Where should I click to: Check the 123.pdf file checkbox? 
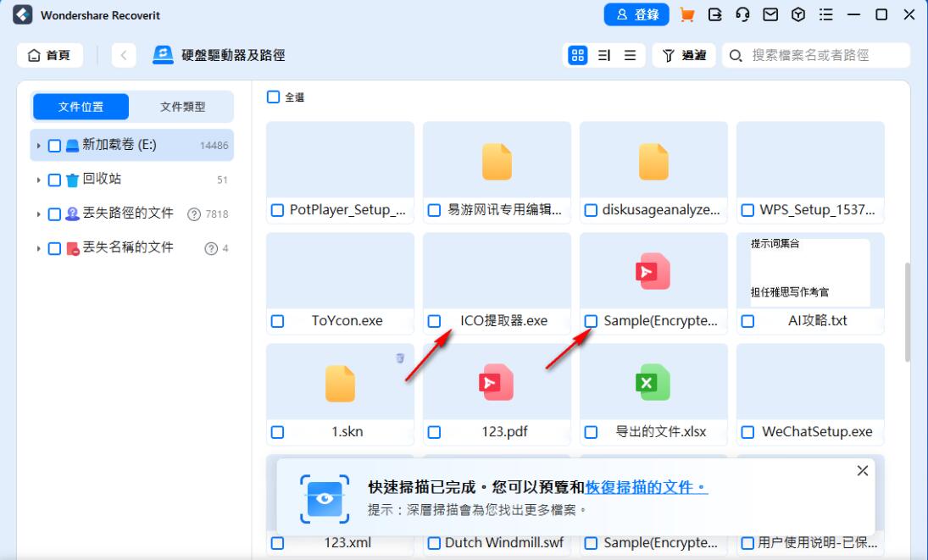click(x=434, y=431)
